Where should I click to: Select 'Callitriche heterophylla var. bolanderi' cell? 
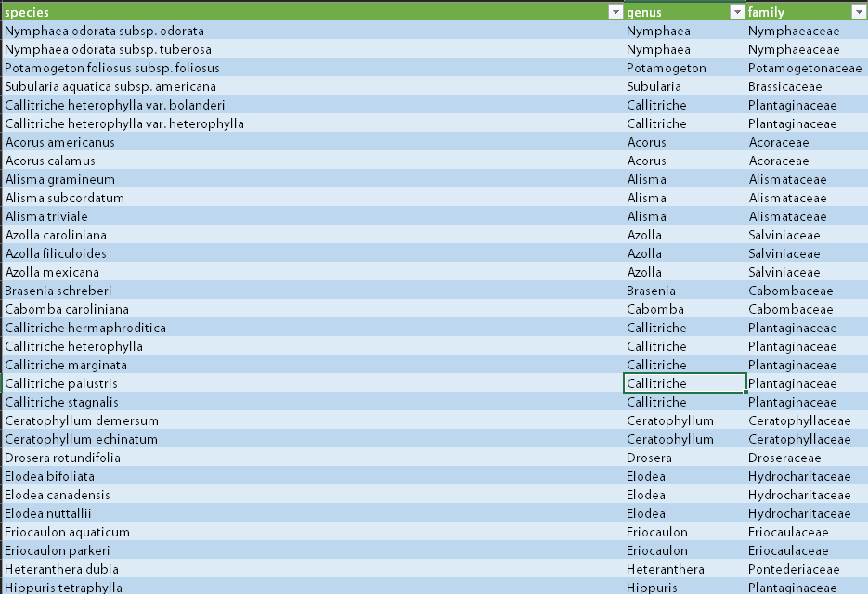pyautogui.click(x=314, y=105)
